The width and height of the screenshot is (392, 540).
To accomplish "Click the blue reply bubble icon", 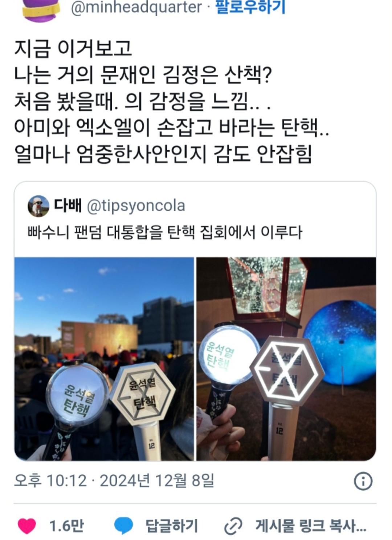I will tap(124, 526).
